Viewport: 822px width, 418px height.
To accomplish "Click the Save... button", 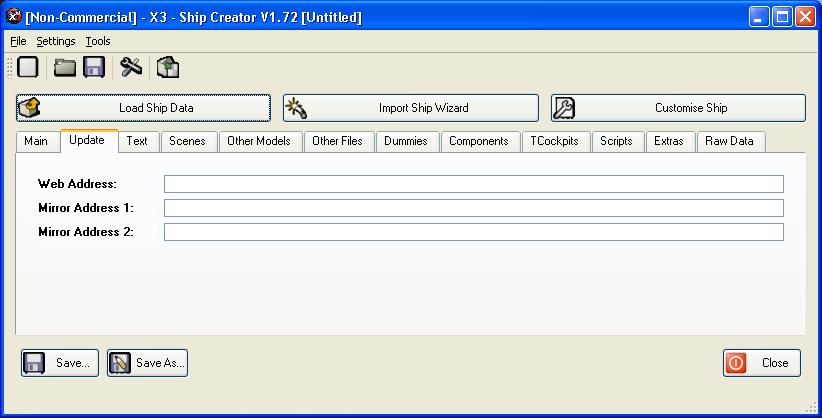I will 60,363.
